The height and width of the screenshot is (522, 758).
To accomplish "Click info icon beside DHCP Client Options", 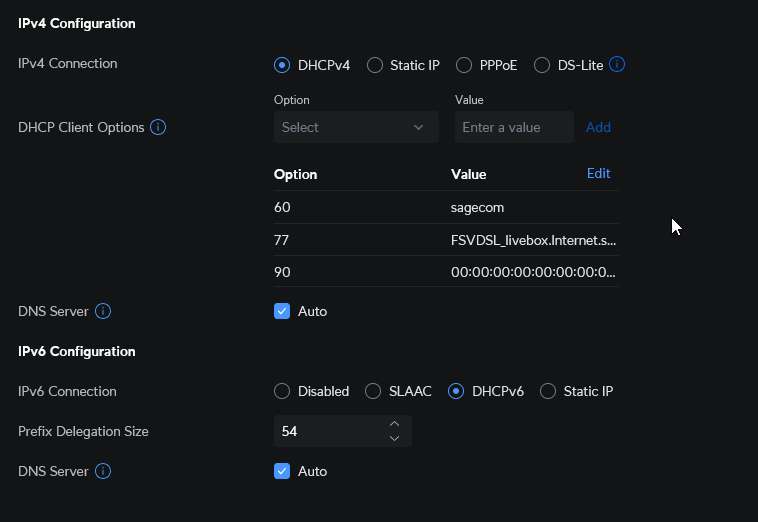I will (x=158, y=127).
